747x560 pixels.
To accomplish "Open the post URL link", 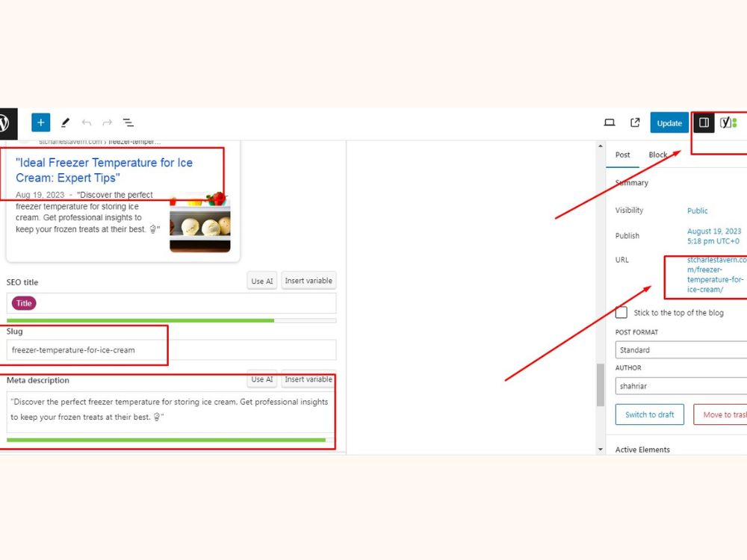I will pos(716,274).
